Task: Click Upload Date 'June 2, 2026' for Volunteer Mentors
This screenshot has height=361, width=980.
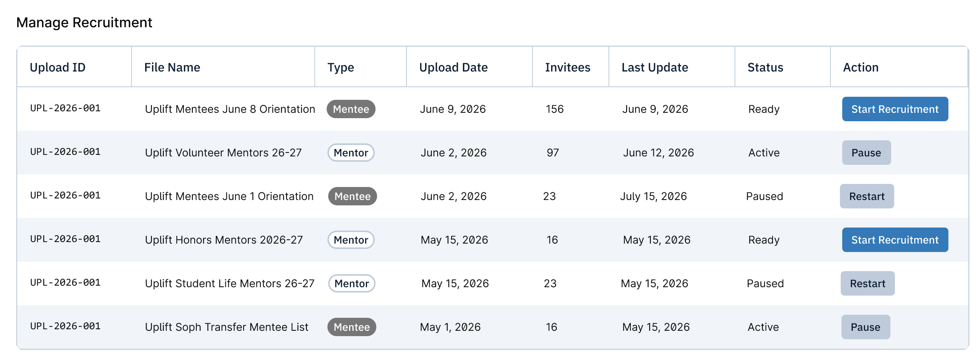Action: click(454, 153)
